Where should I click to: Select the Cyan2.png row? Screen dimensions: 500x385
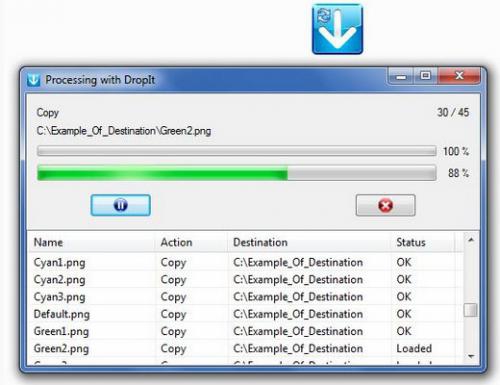click(x=246, y=280)
